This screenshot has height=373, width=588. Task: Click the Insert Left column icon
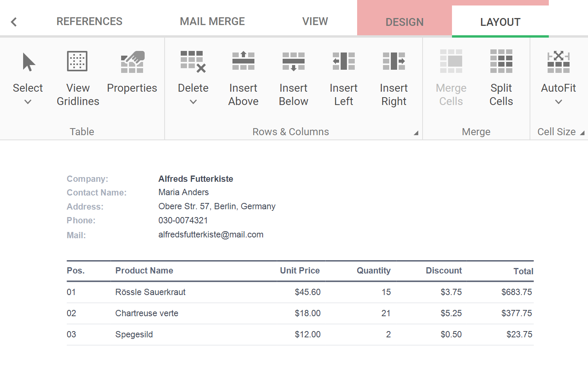343,62
